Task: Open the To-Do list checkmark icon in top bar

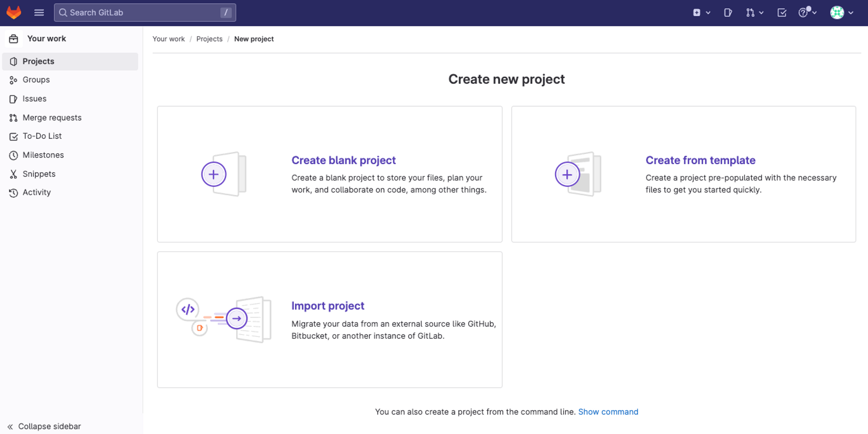Action: (x=782, y=13)
